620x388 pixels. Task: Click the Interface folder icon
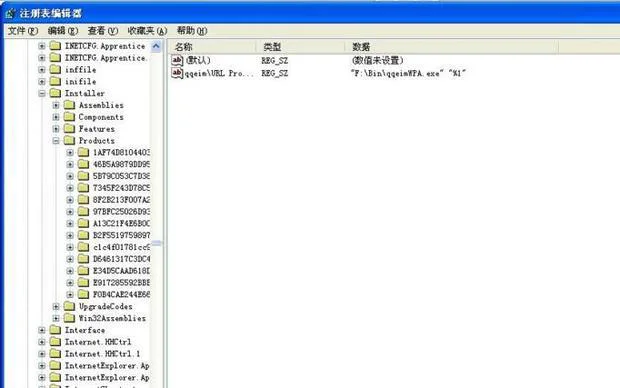click(x=55, y=330)
